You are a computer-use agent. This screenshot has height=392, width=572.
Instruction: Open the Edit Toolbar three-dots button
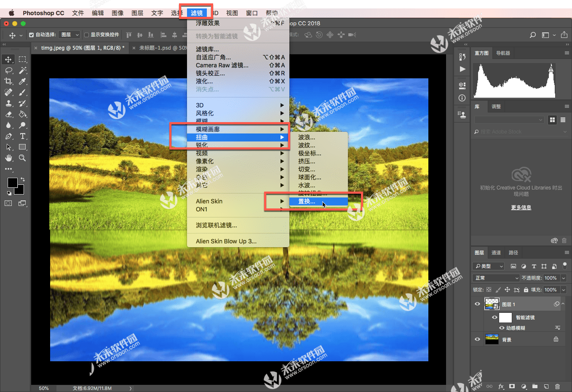pyautogui.click(x=8, y=169)
